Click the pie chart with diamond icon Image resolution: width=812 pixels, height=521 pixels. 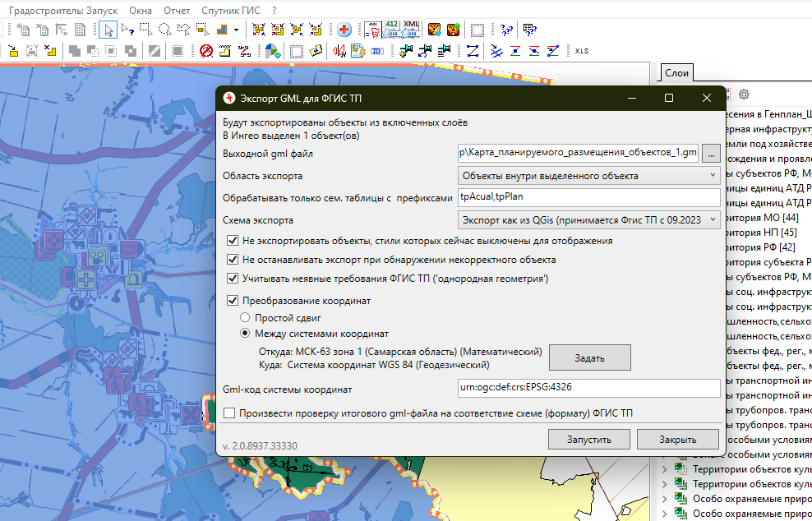pyautogui.click(x=272, y=51)
